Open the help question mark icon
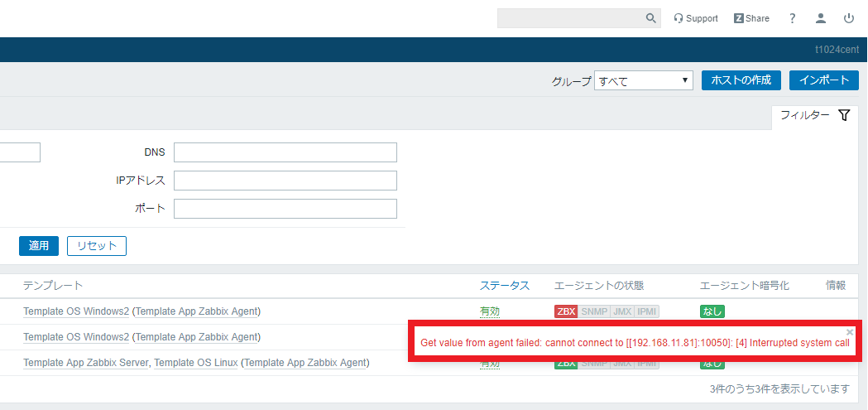The image size is (868, 410). pos(793,18)
